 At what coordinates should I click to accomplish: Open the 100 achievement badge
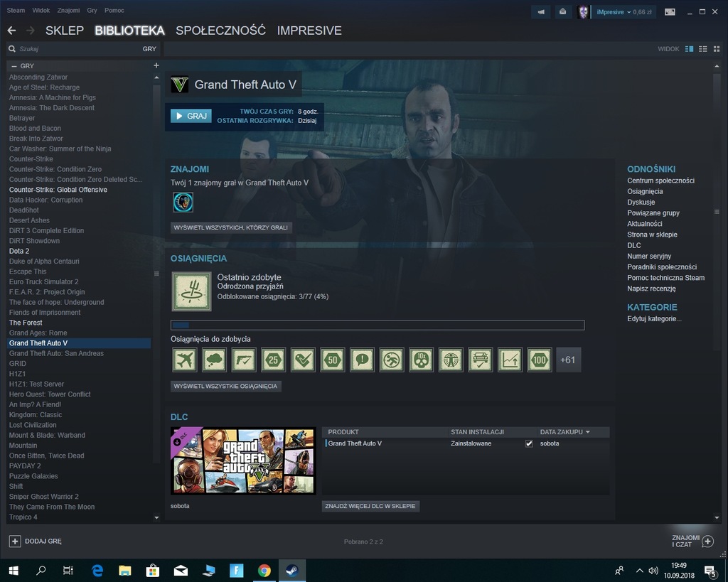(540, 360)
